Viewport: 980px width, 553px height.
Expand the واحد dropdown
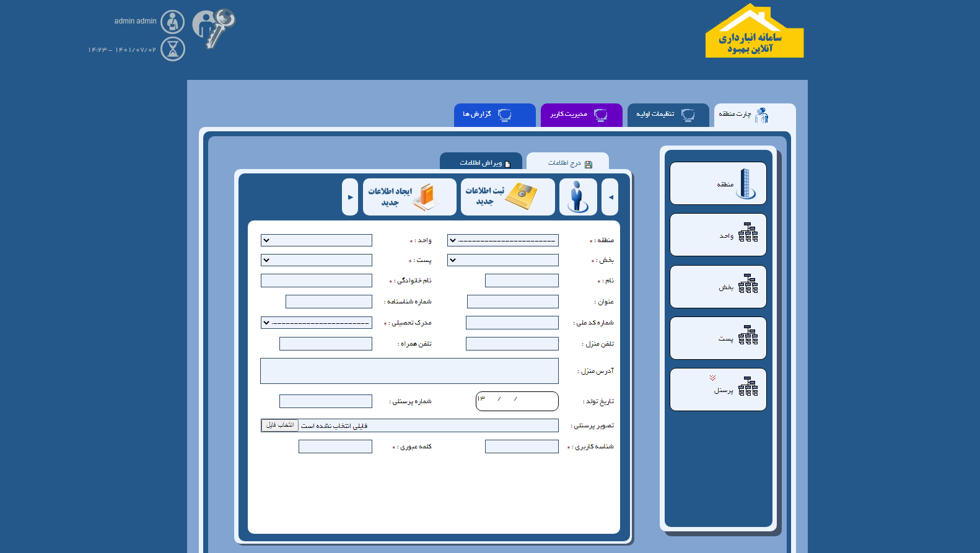tap(316, 240)
